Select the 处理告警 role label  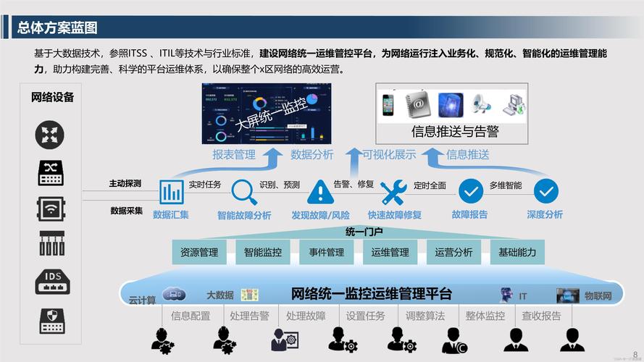coord(249,316)
